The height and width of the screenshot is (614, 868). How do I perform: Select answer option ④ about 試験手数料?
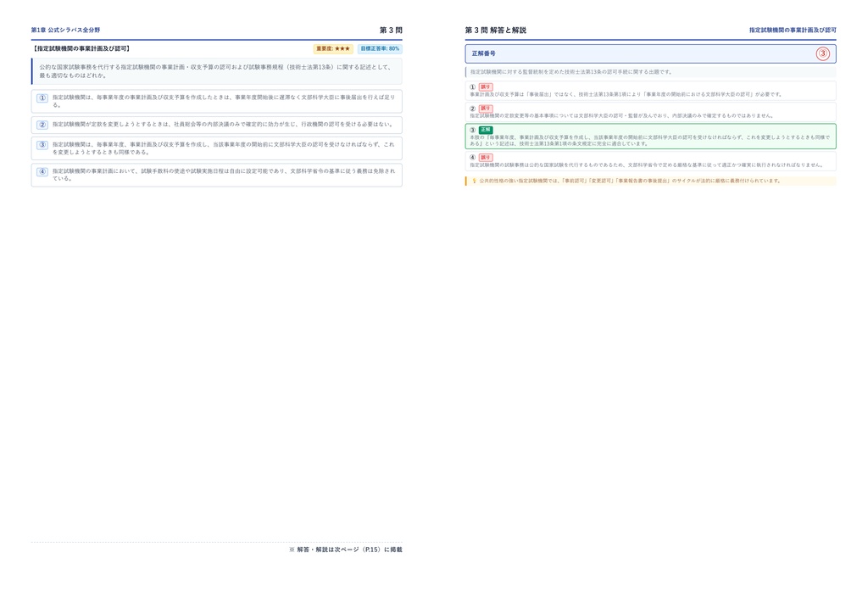(216, 175)
